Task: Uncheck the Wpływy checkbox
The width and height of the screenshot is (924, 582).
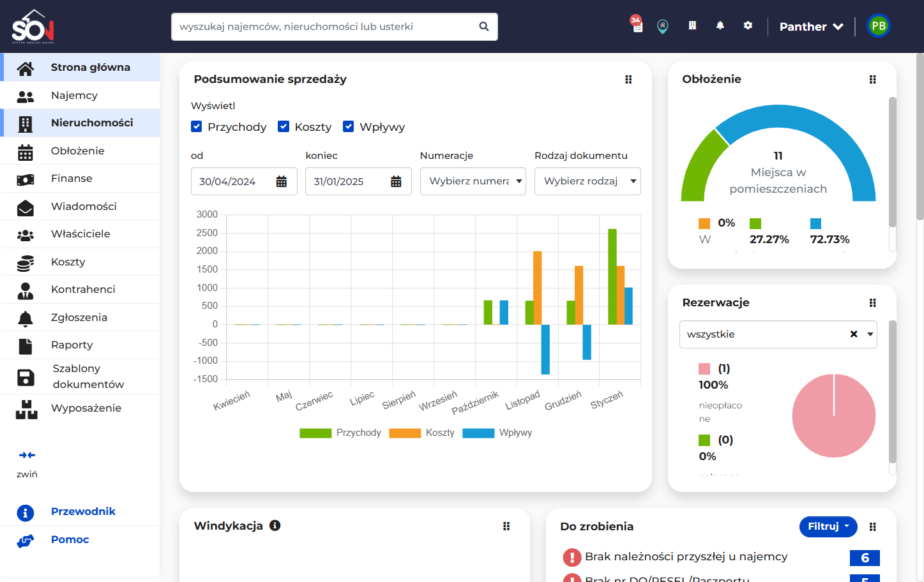Action: coord(349,126)
